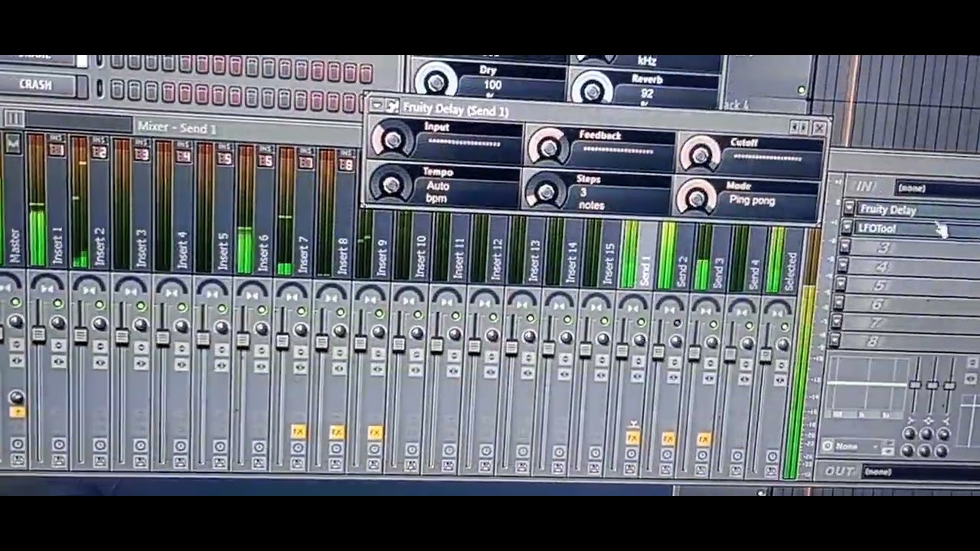Screen dimensions: 980x551
Task: Click the FX button on Send 3
Action: coord(704,439)
